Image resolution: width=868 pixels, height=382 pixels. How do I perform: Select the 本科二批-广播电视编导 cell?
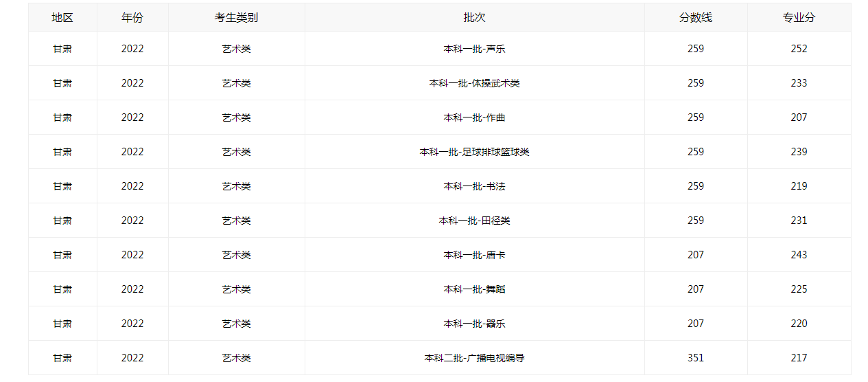(x=474, y=358)
